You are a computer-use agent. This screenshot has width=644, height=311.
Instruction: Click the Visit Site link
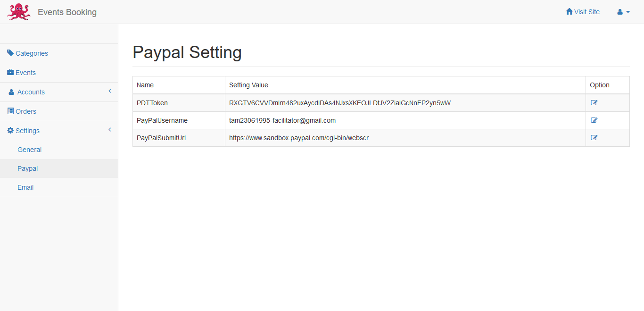tap(587, 12)
